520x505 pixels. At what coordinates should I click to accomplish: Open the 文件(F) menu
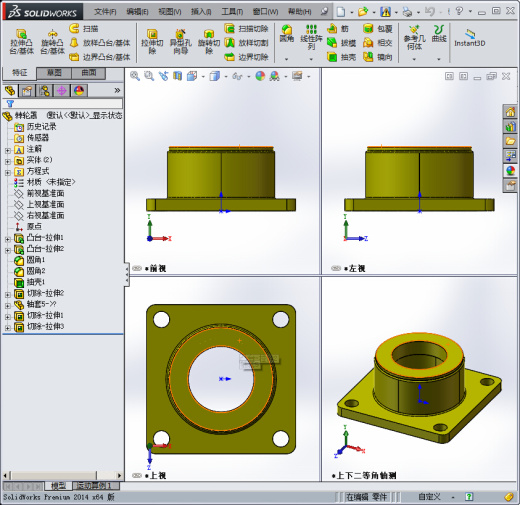click(x=105, y=12)
